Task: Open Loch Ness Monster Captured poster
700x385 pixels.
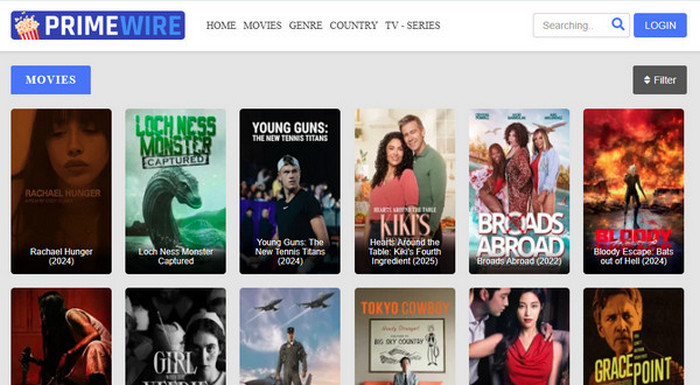Action: coord(175,191)
